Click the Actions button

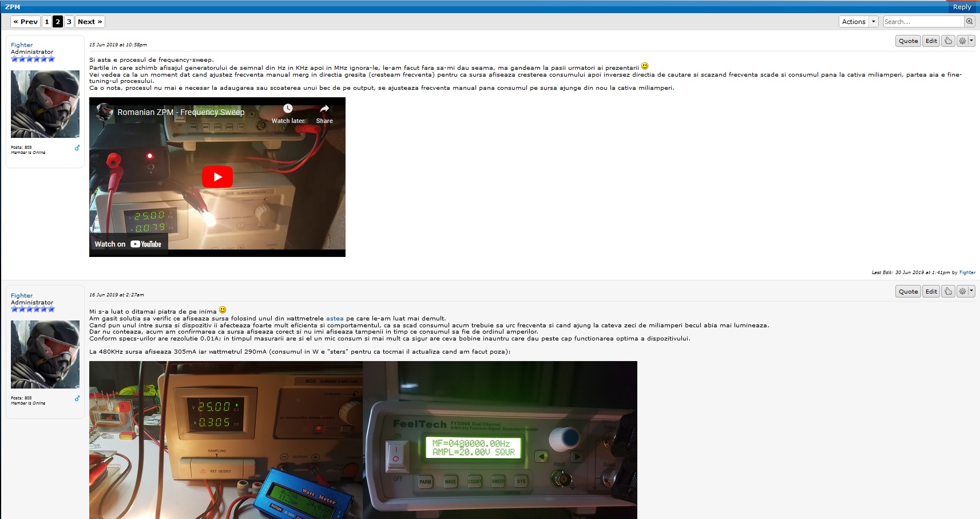tap(854, 22)
